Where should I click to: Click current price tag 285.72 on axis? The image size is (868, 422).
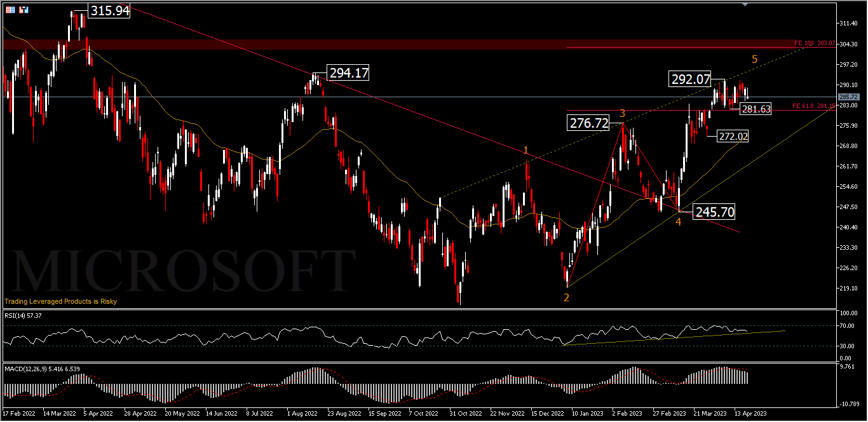point(849,97)
